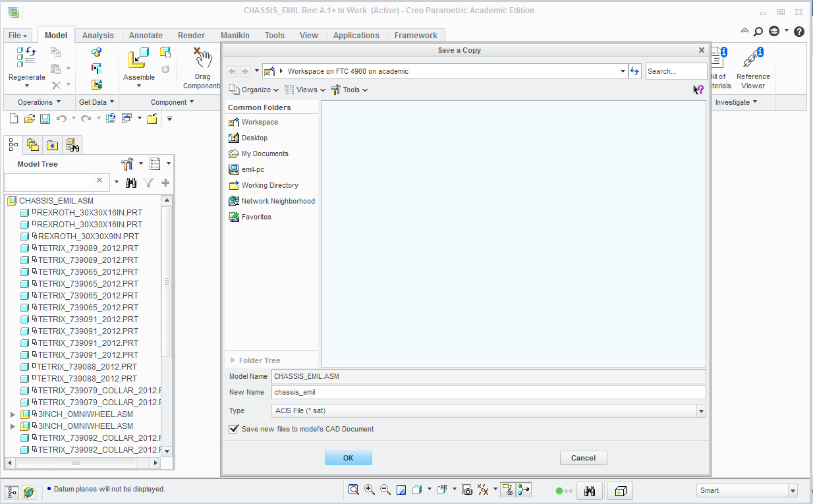Click the Assemble component icon

[138, 59]
